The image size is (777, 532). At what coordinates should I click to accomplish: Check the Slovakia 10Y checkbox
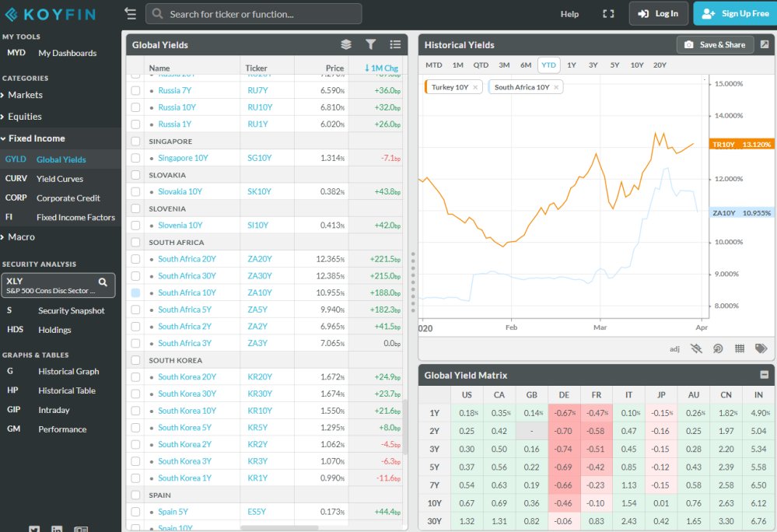[135, 191]
